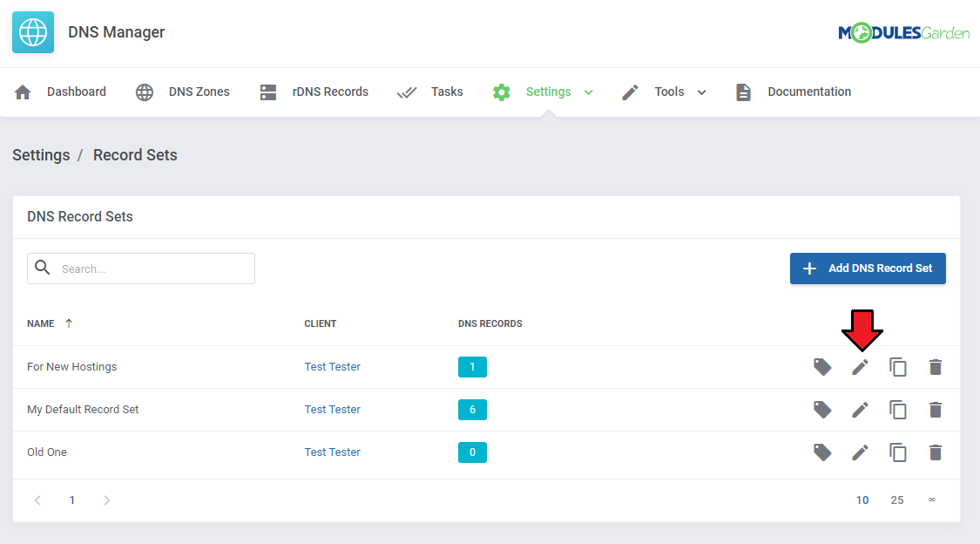Click into the Search input field
This screenshot has width=980, height=544.
coord(141,269)
